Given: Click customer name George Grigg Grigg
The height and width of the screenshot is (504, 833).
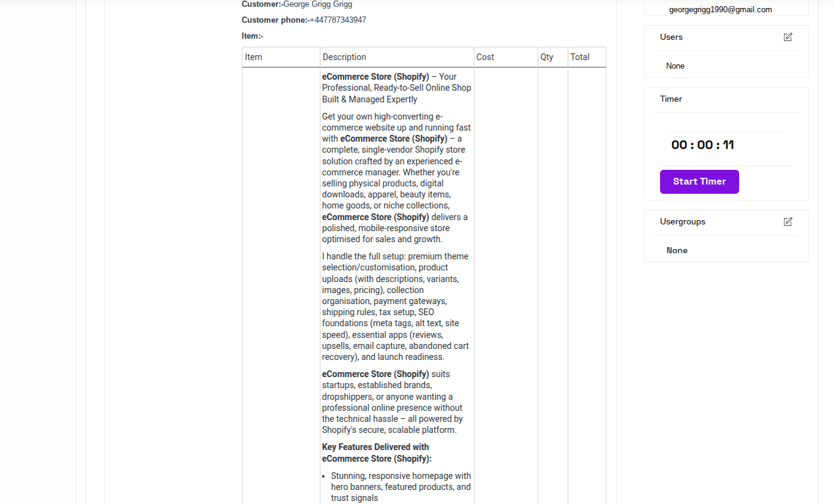Looking at the screenshot, I should pyautogui.click(x=318, y=4).
